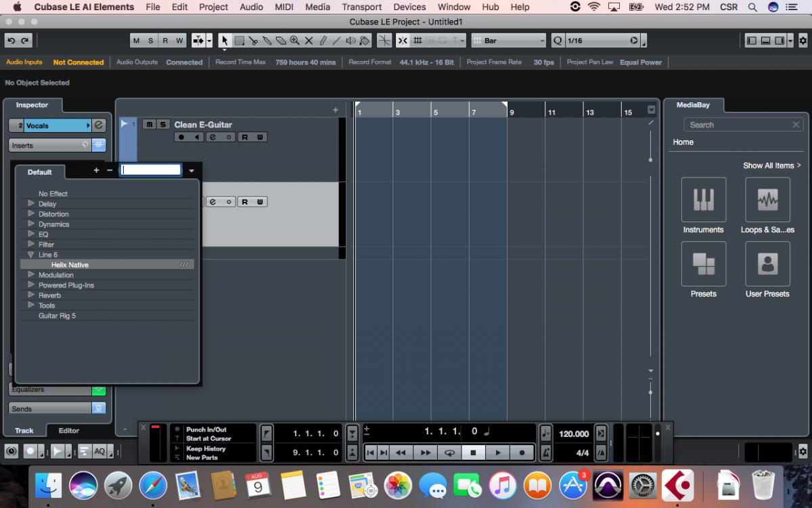Screen dimensions: 812x508
Task: Solo the Clean E-Guitar track
Action: 162,125
